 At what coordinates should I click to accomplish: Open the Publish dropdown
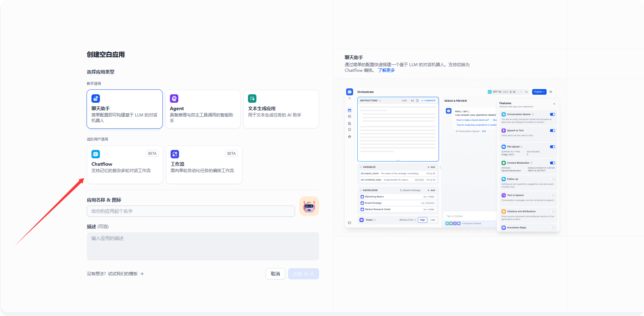(x=539, y=92)
